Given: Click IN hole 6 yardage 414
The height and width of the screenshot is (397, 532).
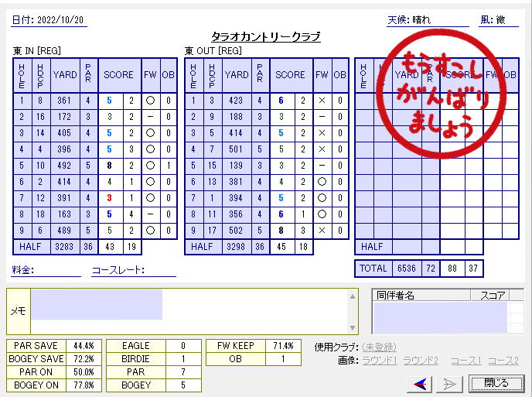Looking at the screenshot, I should pos(64,182).
